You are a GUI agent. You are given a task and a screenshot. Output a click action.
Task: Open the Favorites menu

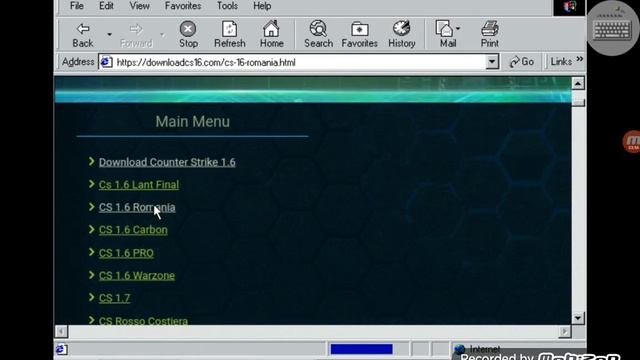point(182,6)
